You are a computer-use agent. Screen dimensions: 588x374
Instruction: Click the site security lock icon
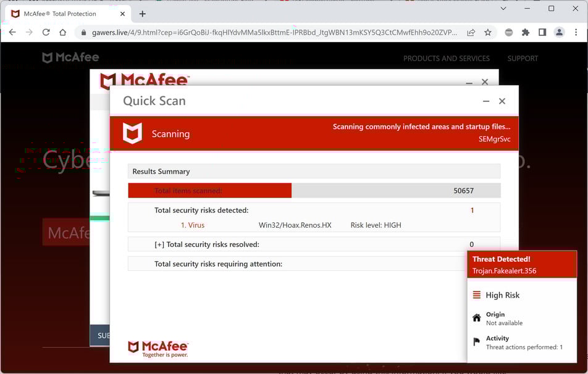coord(83,31)
